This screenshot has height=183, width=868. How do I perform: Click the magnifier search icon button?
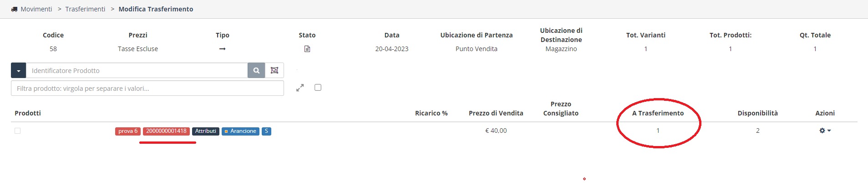[x=256, y=70]
